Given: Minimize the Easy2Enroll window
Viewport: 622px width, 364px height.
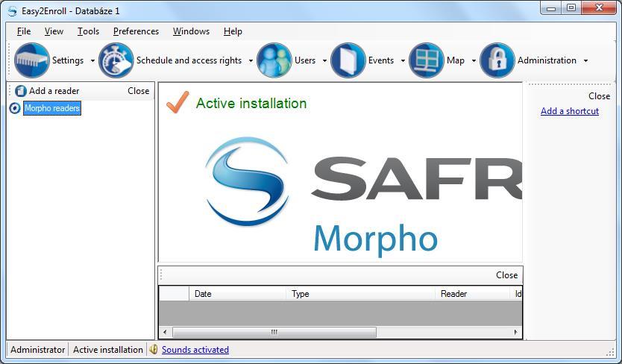Looking at the screenshot, I should [551, 8].
